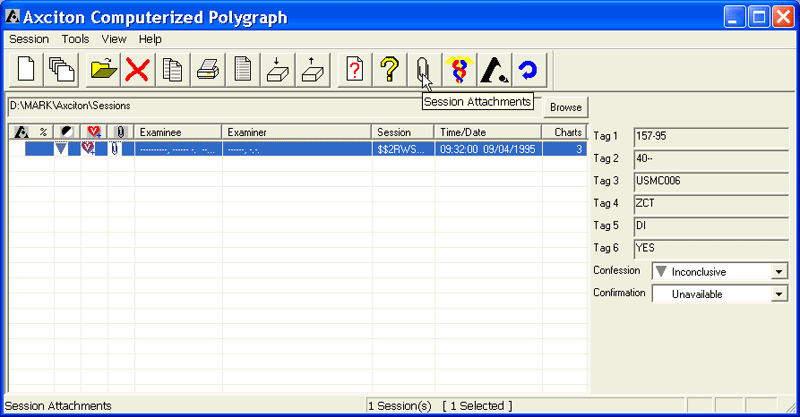
Task: Print using the printer toolbar icon
Action: pyautogui.click(x=208, y=69)
